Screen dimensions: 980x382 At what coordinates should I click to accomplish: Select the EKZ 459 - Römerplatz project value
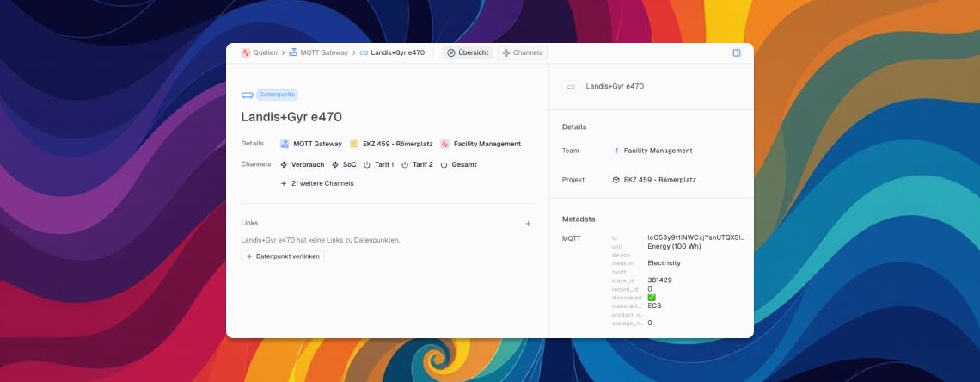[660, 180]
